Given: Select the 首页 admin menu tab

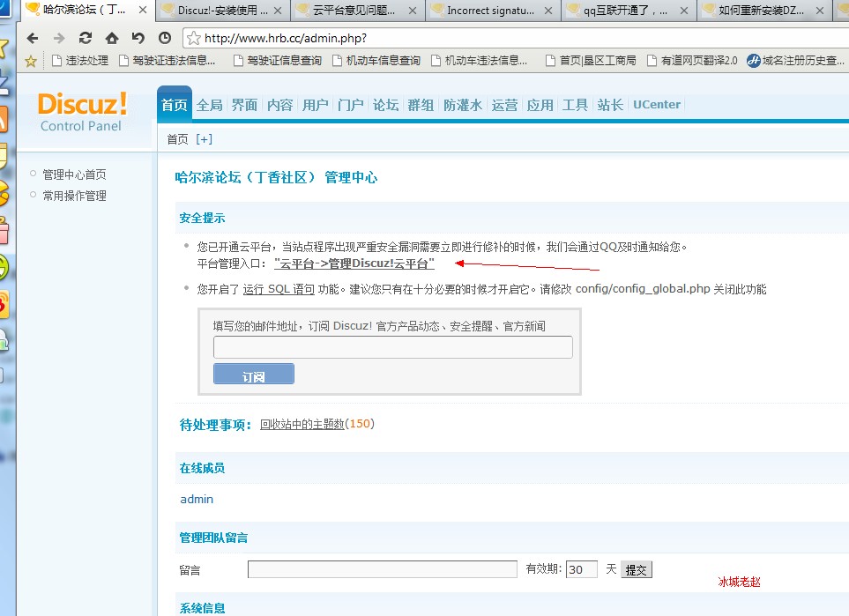Looking at the screenshot, I should [175, 105].
